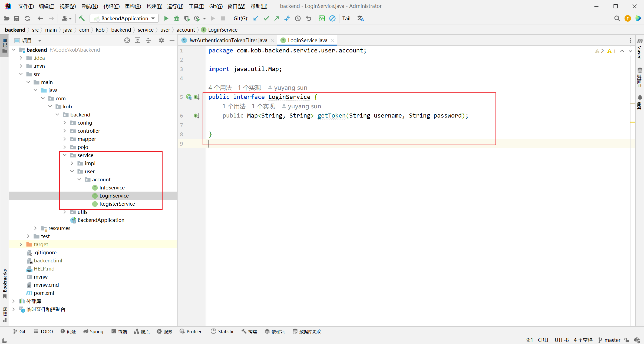Open project panel settings gear
Viewport: 644px width, 344px height.
point(161,40)
